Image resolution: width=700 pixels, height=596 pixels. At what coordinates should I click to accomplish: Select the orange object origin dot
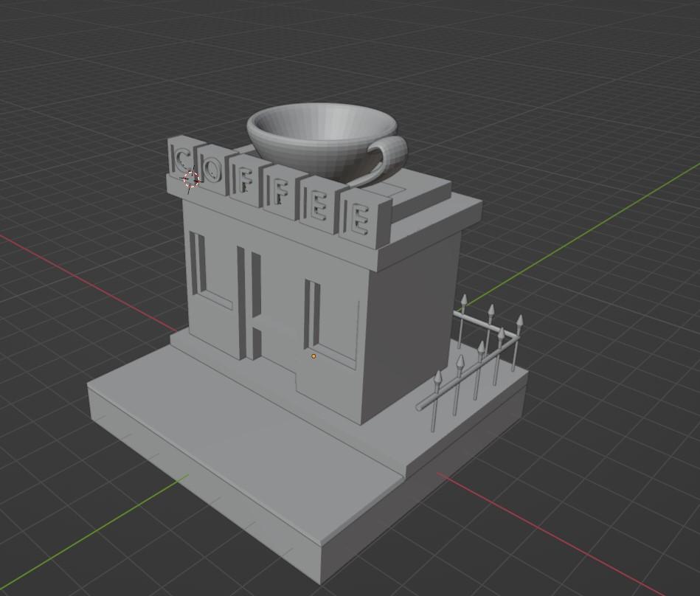point(313,356)
